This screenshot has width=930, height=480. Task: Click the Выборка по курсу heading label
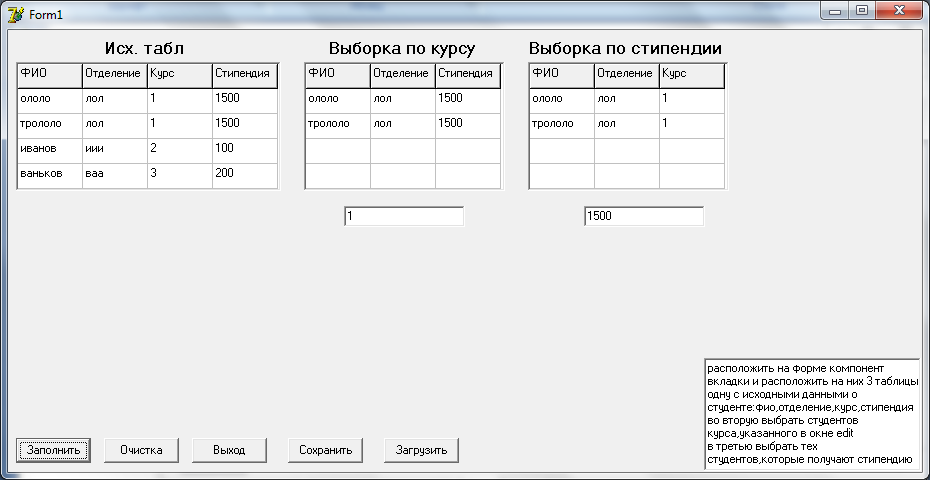pos(402,49)
